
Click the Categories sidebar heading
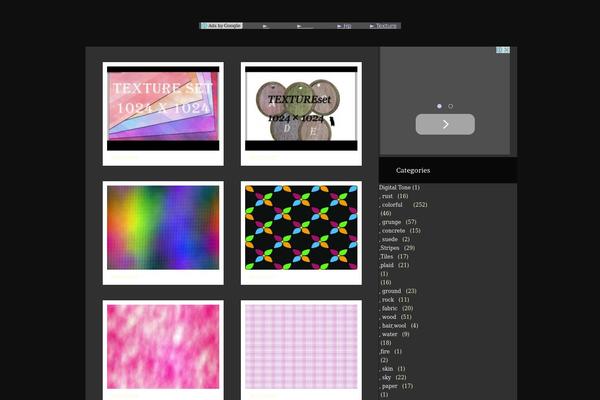coord(413,170)
